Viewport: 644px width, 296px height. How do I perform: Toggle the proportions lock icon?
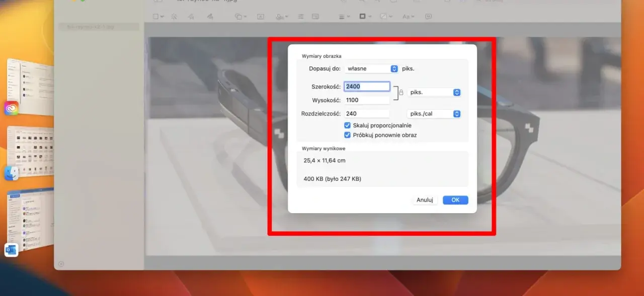[x=401, y=92]
